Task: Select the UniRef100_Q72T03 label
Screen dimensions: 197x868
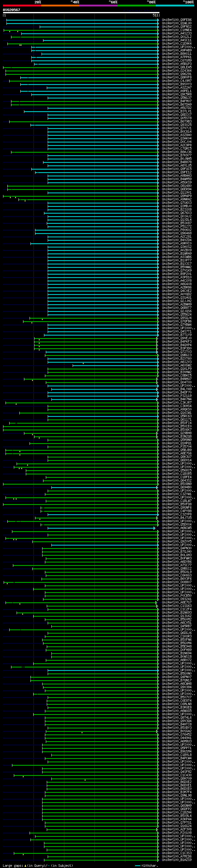Action: 176,352
